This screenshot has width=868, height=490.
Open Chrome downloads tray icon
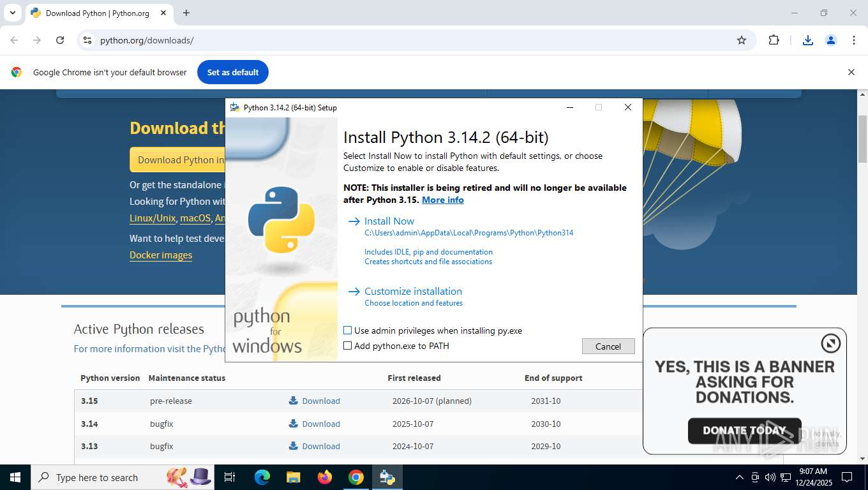click(807, 40)
